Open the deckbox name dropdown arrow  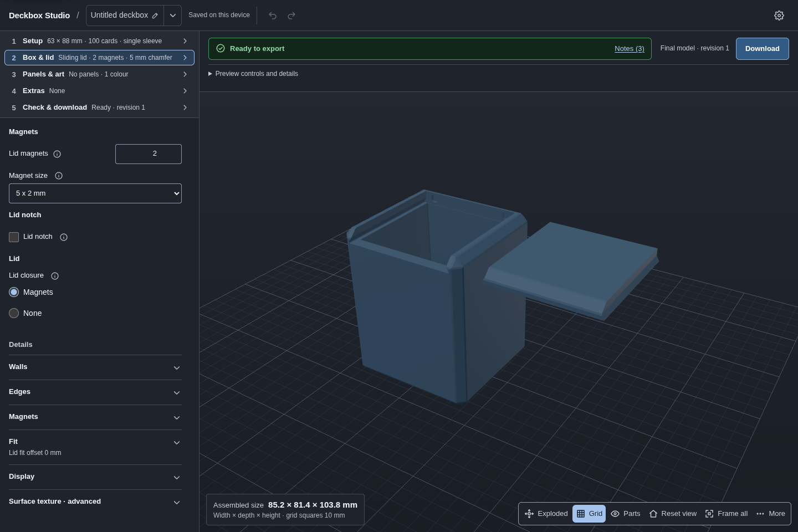173,16
